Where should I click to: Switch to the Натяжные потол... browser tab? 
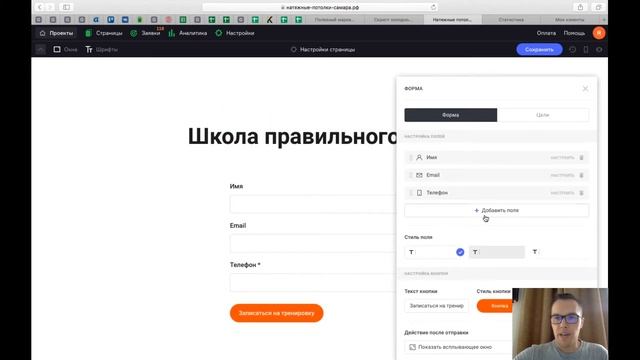(x=452, y=20)
